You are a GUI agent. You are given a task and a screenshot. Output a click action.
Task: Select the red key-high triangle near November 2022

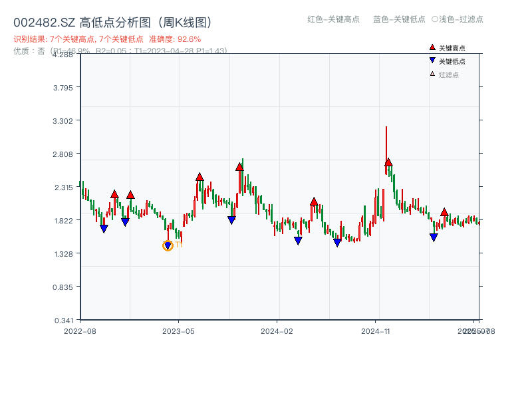(x=114, y=194)
